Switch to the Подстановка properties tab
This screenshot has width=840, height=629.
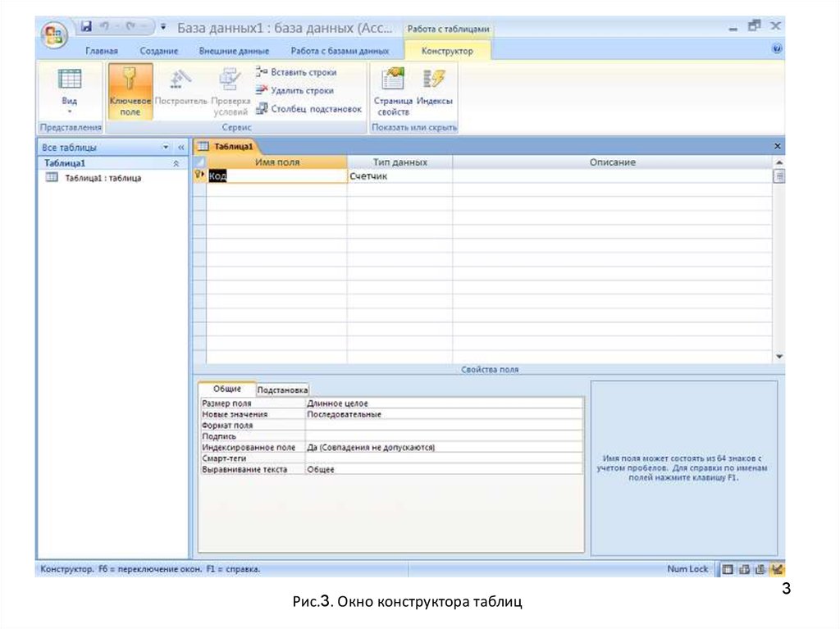[x=282, y=390]
